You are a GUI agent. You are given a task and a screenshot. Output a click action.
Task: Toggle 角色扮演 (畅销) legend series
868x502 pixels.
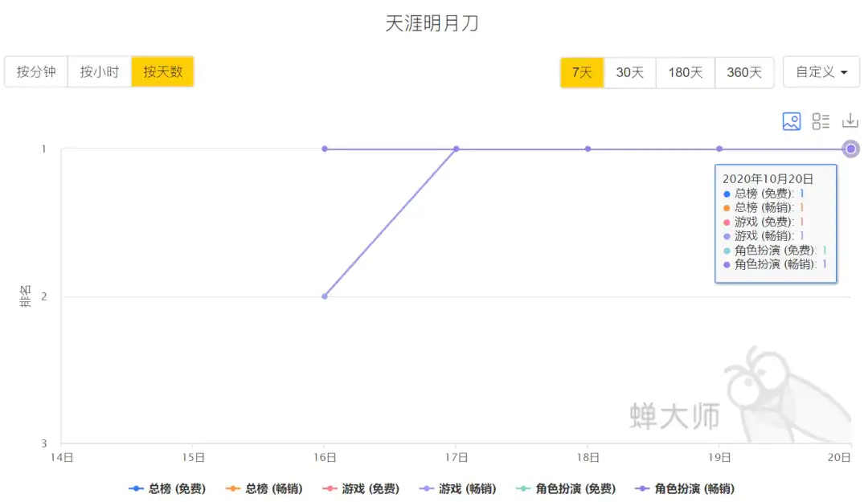(686, 488)
